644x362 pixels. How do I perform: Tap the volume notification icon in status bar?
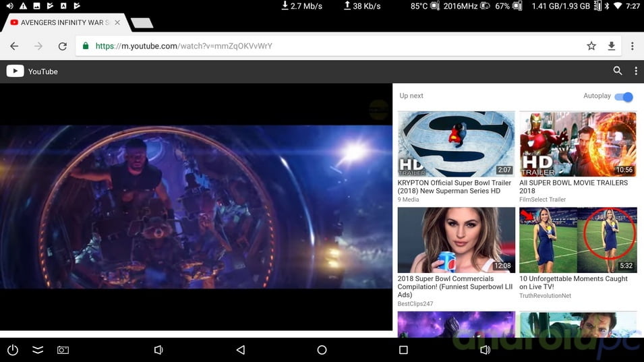10,6
